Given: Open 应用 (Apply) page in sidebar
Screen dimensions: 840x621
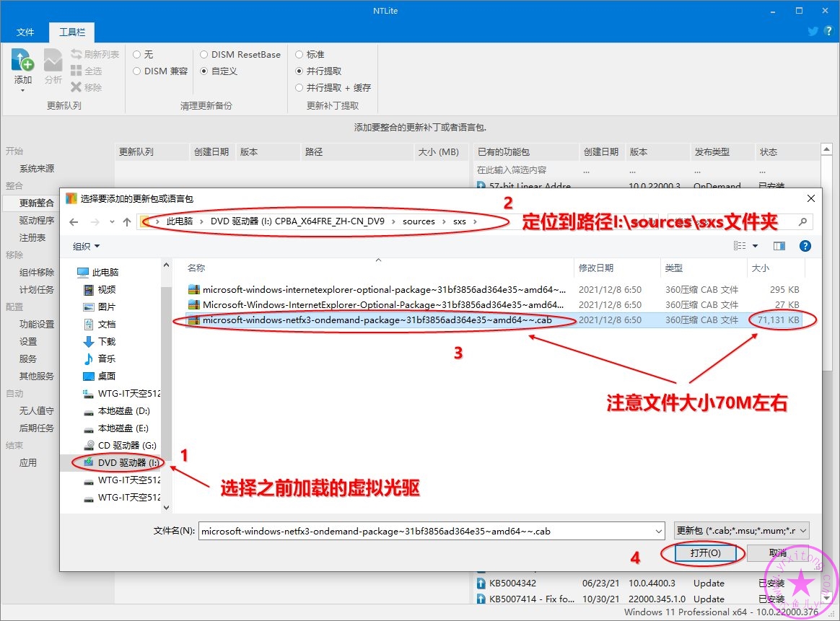Looking at the screenshot, I should click(28, 462).
